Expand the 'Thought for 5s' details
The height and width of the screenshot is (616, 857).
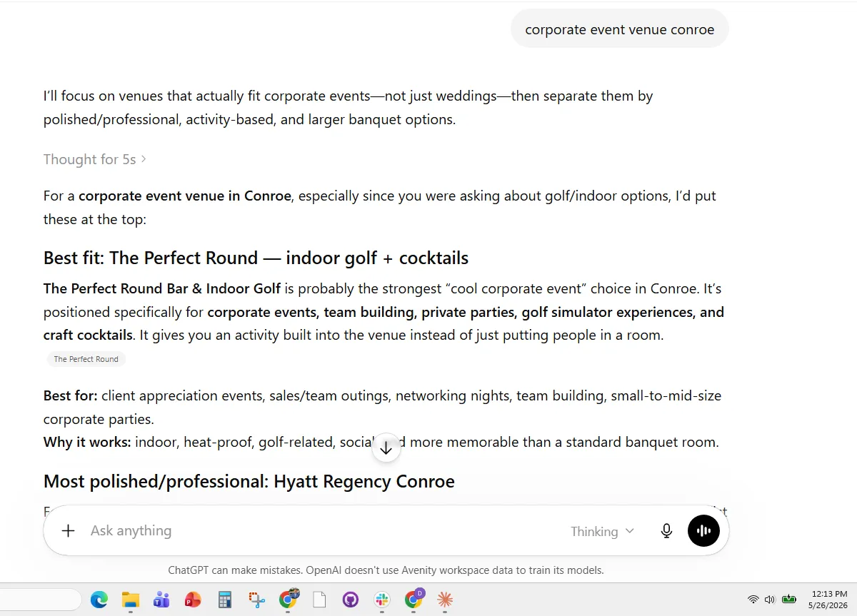click(x=94, y=159)
